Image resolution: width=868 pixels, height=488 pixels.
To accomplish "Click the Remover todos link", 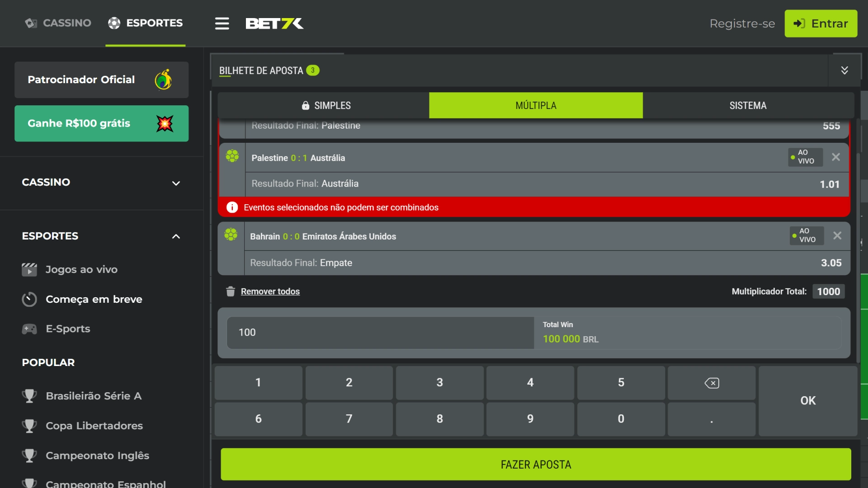I will pos(270,291).
